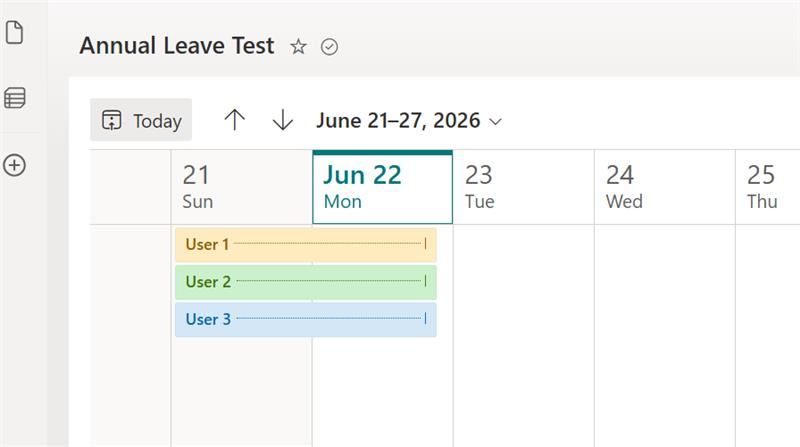Click the Annual Leave Test title
This screenshot has width=800, height=447.
click(x=177, y=46)
